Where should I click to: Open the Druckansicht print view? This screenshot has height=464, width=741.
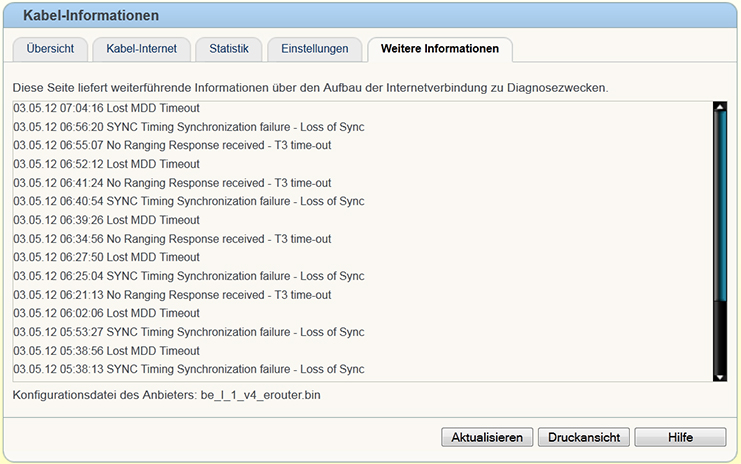click(584, 438)
